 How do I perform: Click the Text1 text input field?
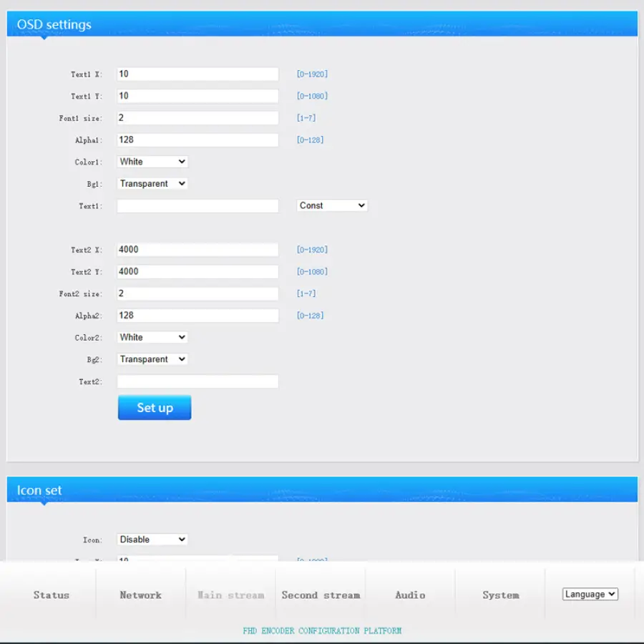coord(197,206)
